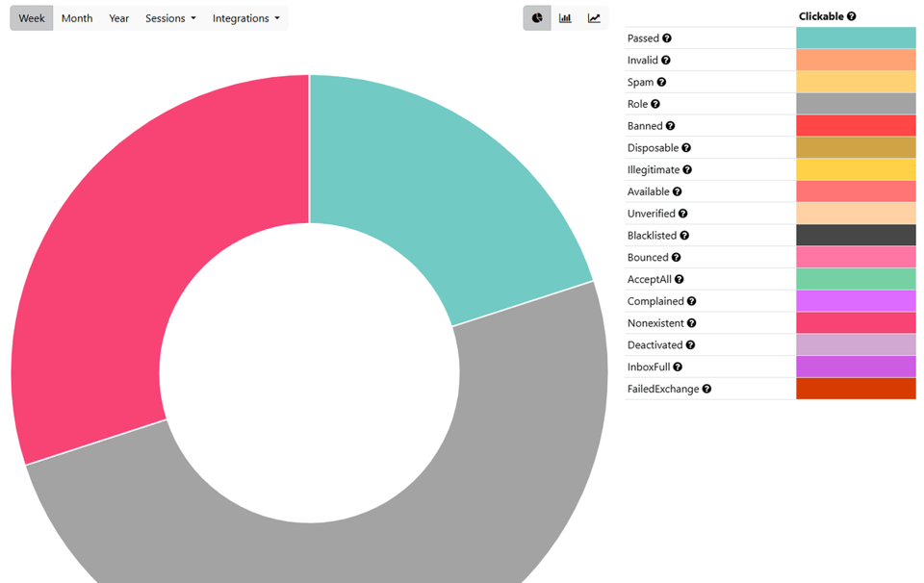Open help icon next to Spam
Screen dimensions: 924x583
click(x=661, y=82)
